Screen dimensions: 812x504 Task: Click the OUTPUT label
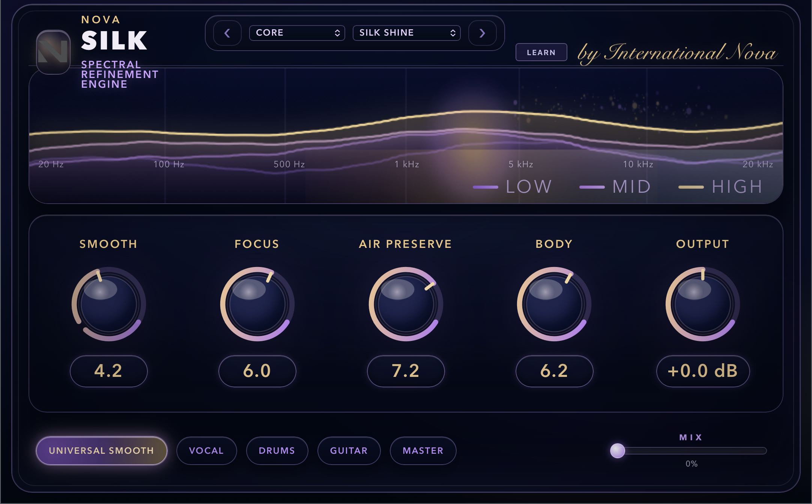703,244
